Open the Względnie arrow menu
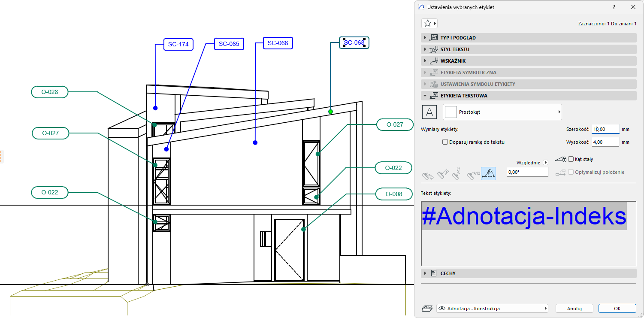Viewport: 644px width, 318px height. (x=546, y=163)
